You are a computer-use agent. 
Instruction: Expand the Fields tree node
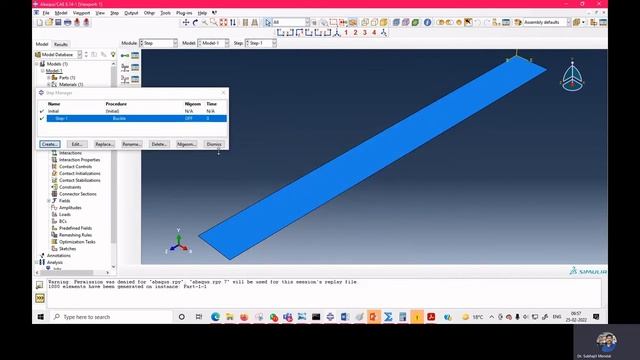49,201
